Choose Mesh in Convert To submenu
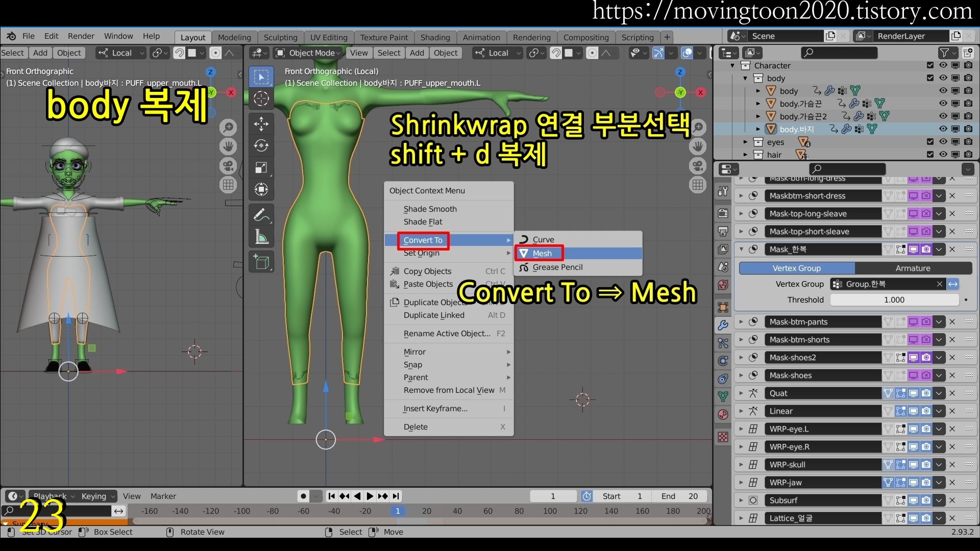The image size is (980, 551). [578, 254]
